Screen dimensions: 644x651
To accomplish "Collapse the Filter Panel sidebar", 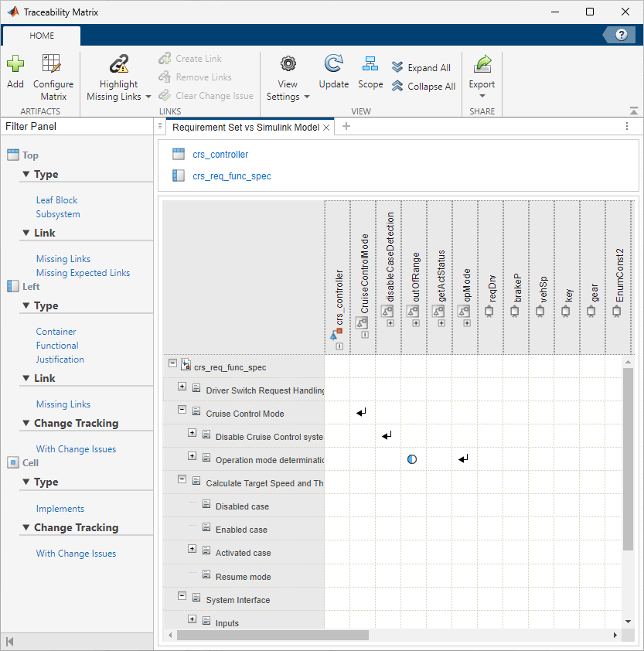I will pyautogui.click(x=10, y=642).
